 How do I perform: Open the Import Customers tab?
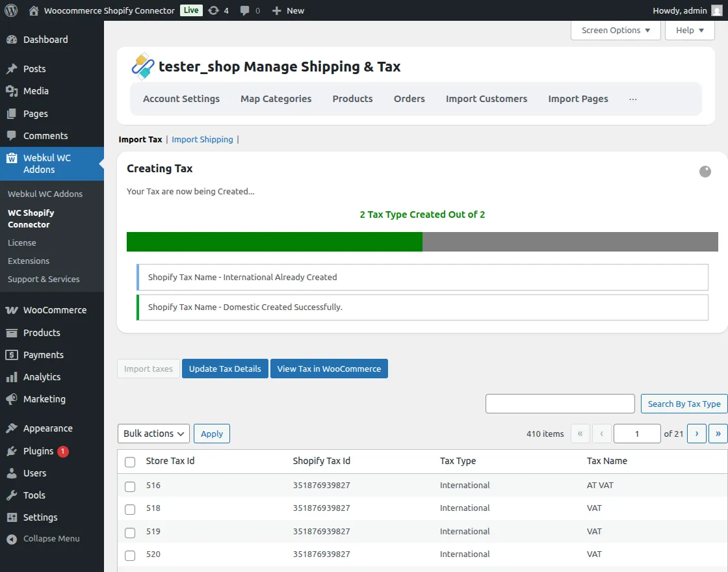[x=486, y=99]
